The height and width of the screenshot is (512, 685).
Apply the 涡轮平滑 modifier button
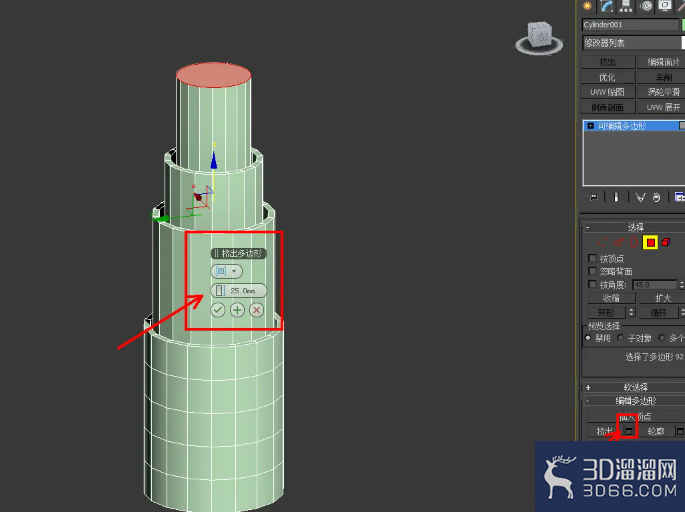pos(661,92)
